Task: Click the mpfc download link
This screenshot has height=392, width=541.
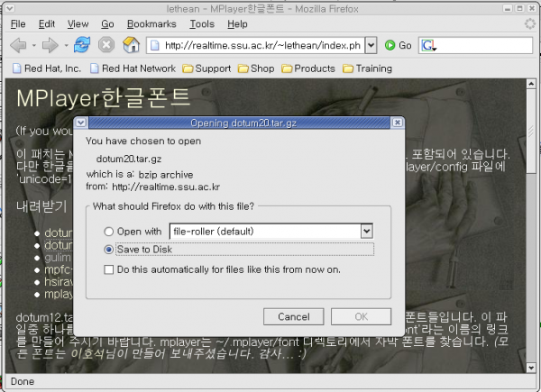Action: (58, 269)
